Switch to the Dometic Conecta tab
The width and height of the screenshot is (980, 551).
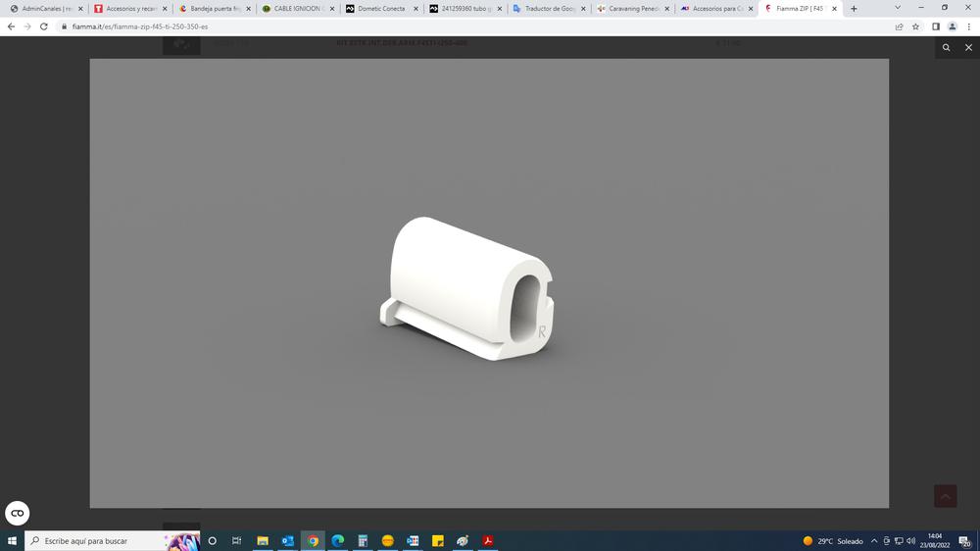pos(380,9)
